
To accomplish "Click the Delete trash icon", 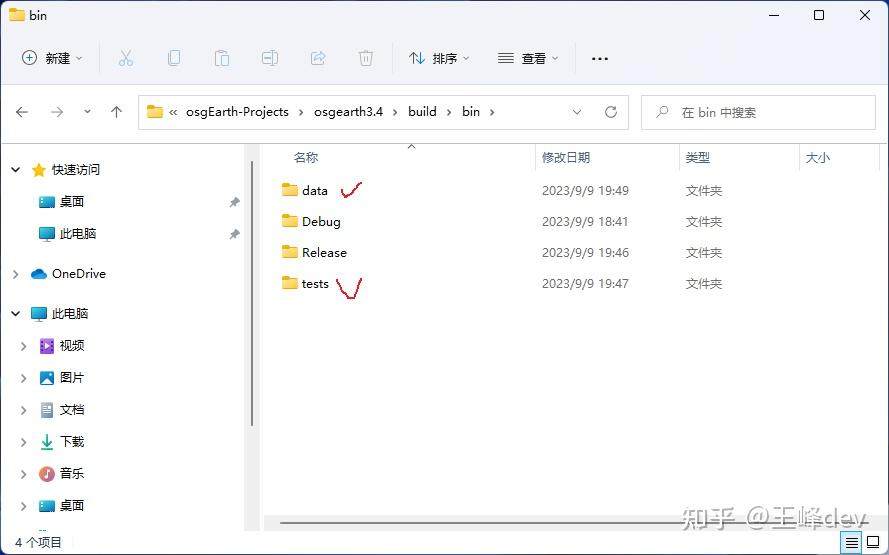I will click(x=366, y=58).
